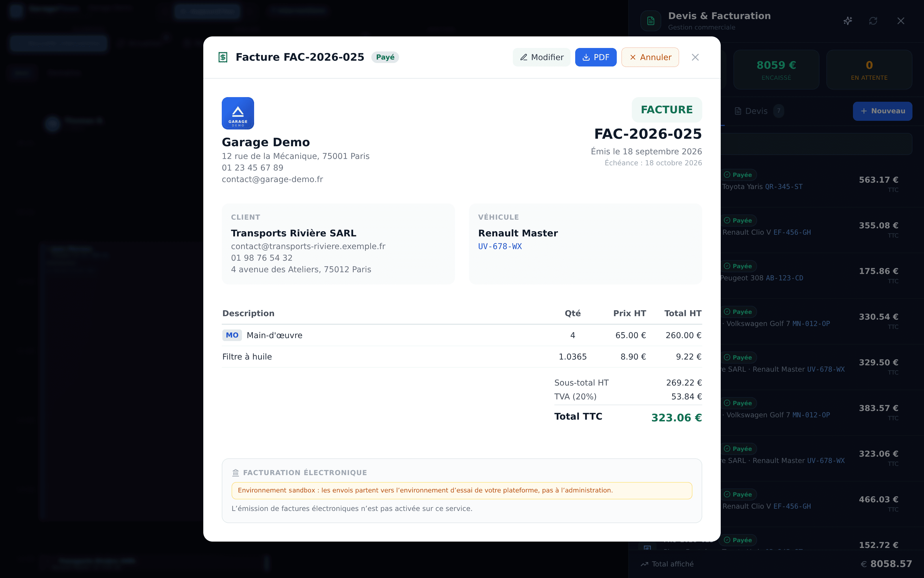
Task: Click the Transports Rivière SARL client name
Action: (x=293, y=233)
